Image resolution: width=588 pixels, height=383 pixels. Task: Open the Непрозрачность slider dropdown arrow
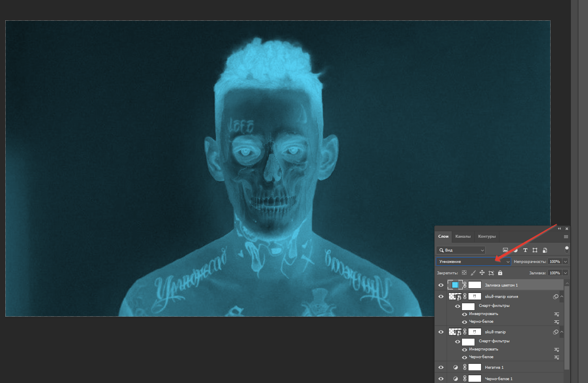point(565,262)
